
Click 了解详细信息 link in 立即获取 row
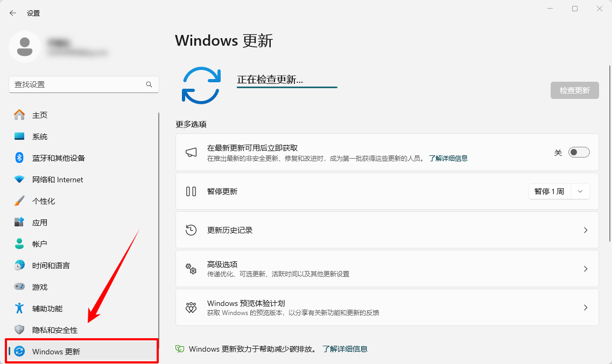pyautogui.click(x=448, y=158)
